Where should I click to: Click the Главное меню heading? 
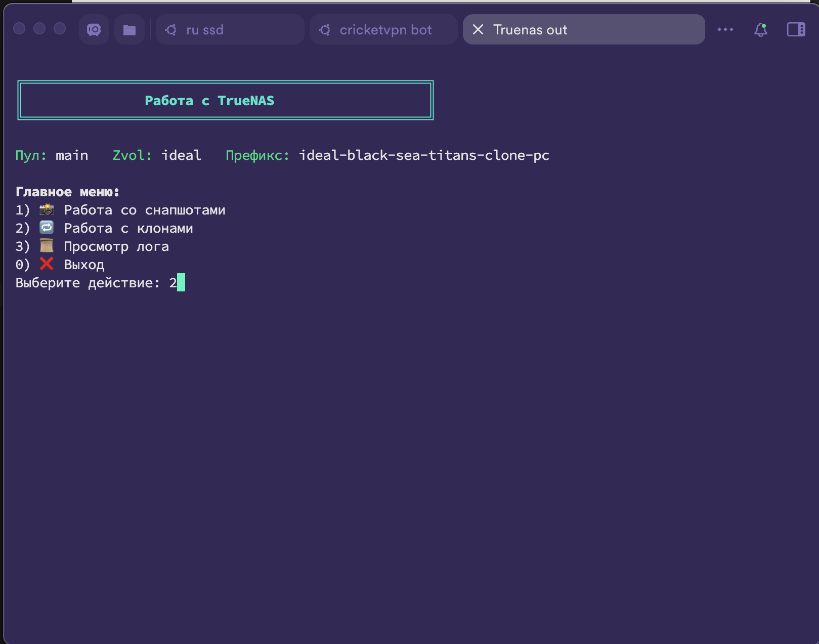click(x=67, y=192)
